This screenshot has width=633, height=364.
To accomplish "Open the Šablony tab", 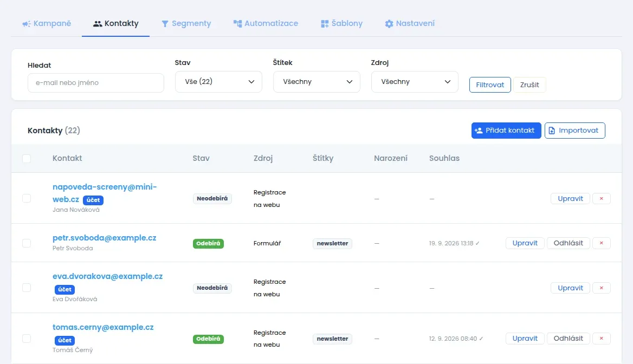I will pyautogui.click(x=341, y=23).
